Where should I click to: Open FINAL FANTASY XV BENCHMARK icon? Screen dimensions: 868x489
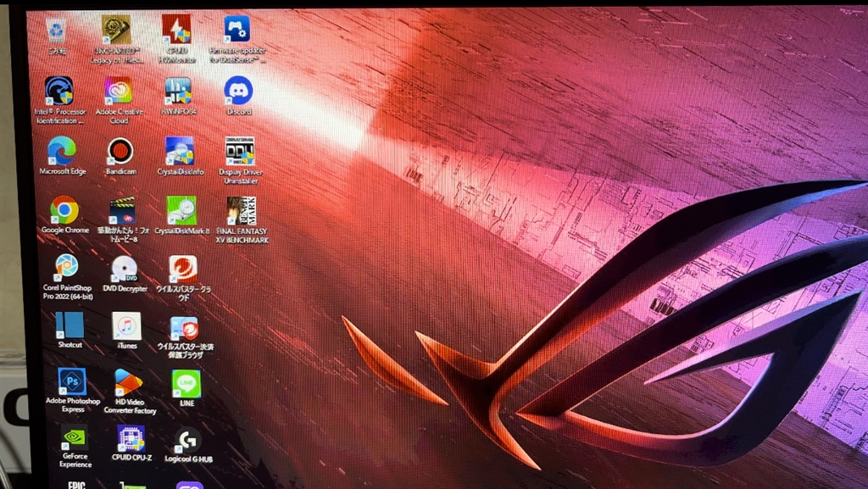tap(242, 211)
